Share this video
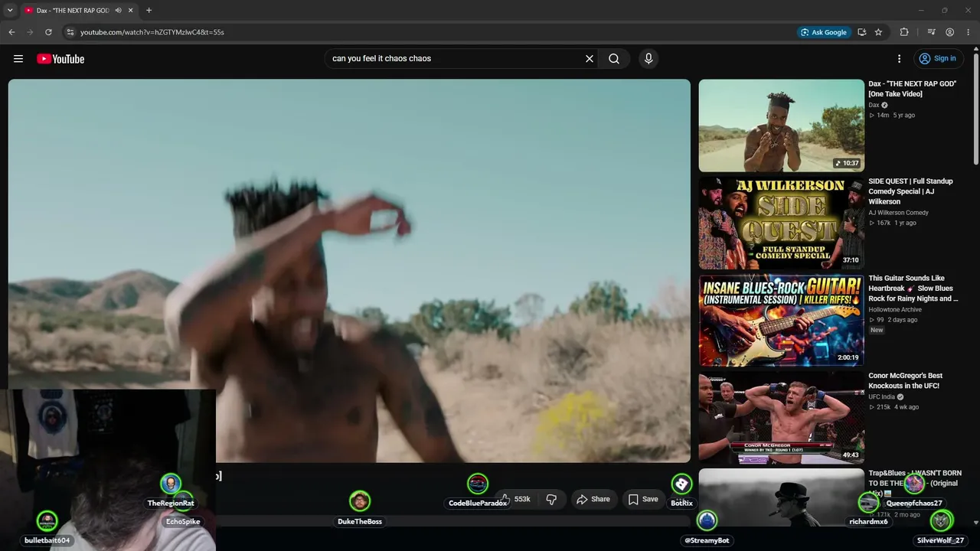 click(593, 499)
